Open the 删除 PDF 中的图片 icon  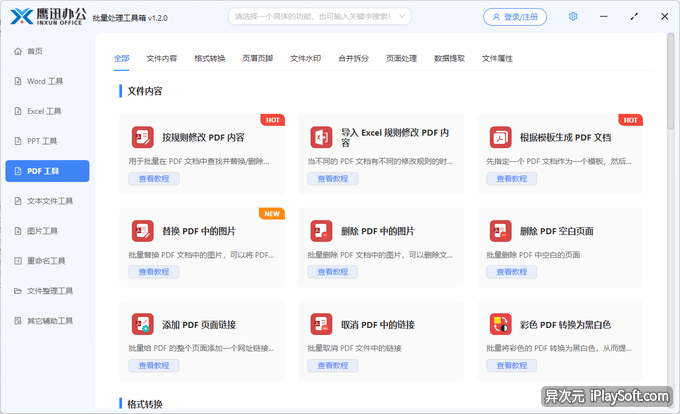coord(321,231)
